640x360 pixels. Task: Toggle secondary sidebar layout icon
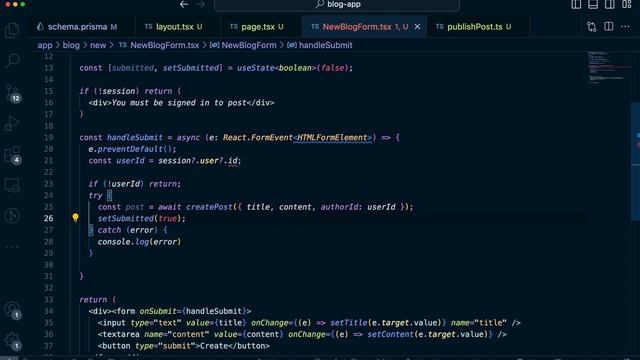pyautogui.click(x=609, y=4)
